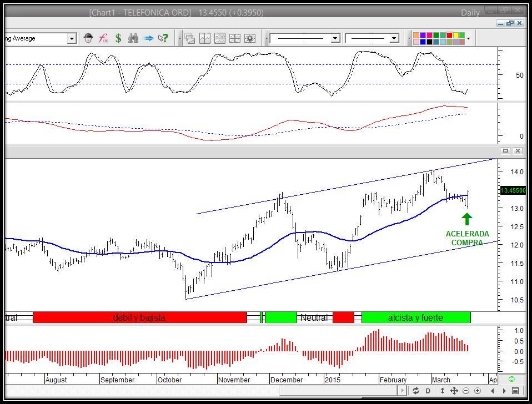Select the black color swatch
The width and height of the screenshot is (532, 404).
point(429,42)
